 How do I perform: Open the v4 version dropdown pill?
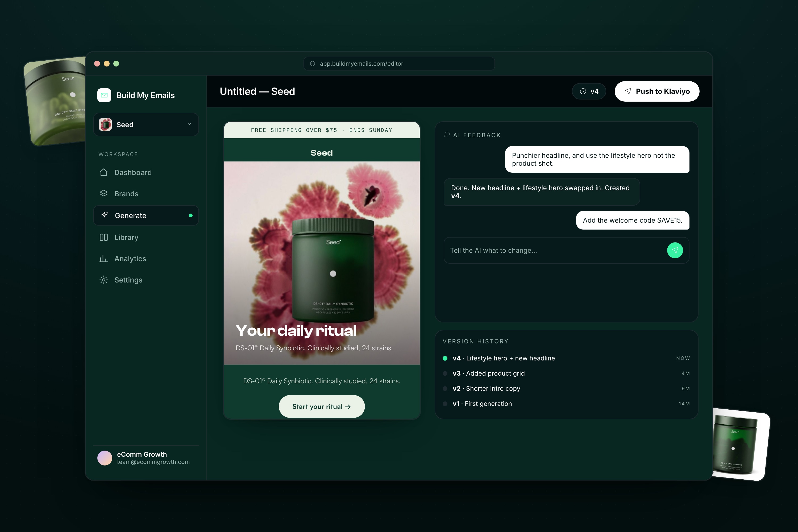coord(589,91)
